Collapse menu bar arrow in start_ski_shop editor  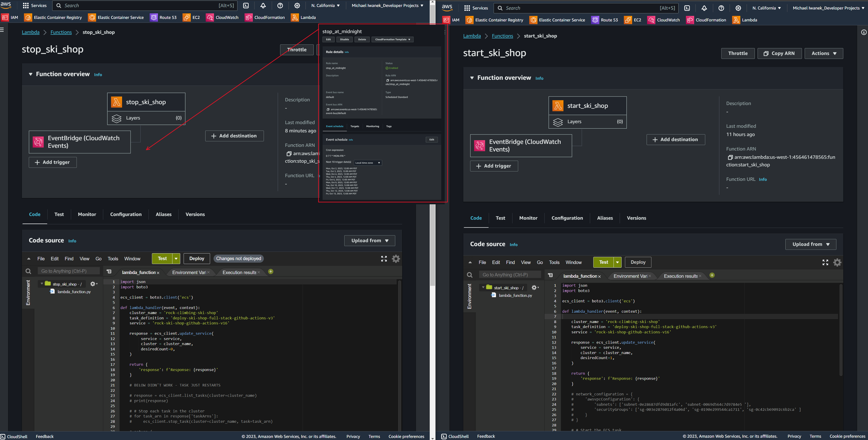tap(470, 262)
